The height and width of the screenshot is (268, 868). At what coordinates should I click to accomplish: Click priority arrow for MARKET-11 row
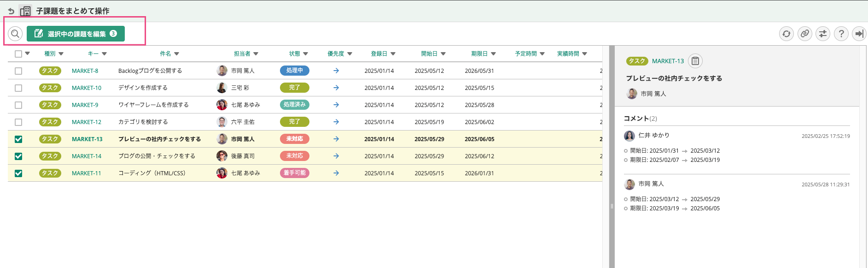336,173
